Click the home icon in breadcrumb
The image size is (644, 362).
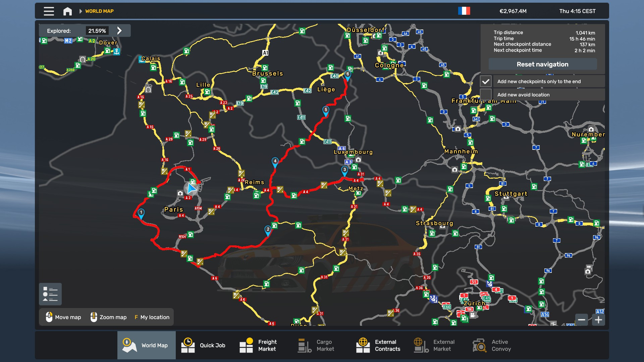pos(67,11)
